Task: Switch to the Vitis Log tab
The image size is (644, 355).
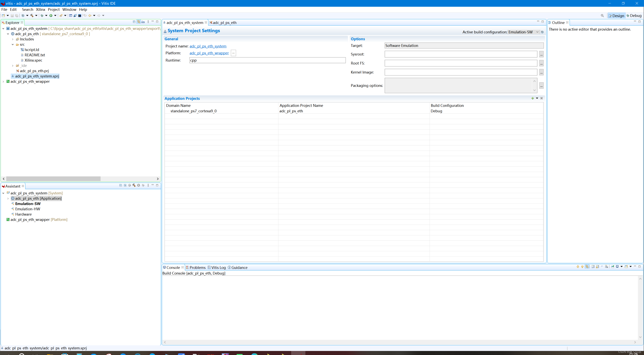Action: tap(217, 267)
